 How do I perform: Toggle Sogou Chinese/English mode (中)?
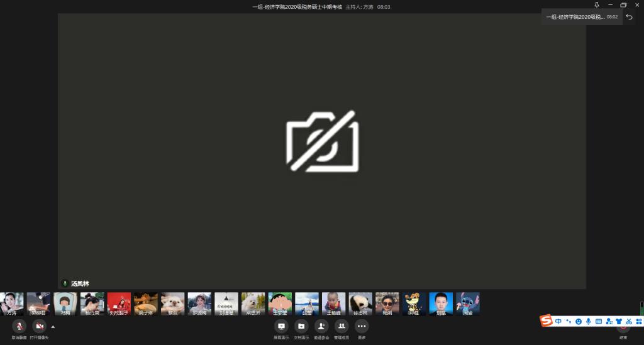point(558,321)
